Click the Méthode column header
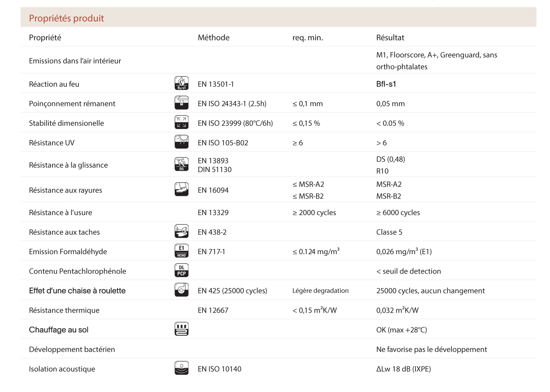 pyautogui.click(x=213, y=38)
